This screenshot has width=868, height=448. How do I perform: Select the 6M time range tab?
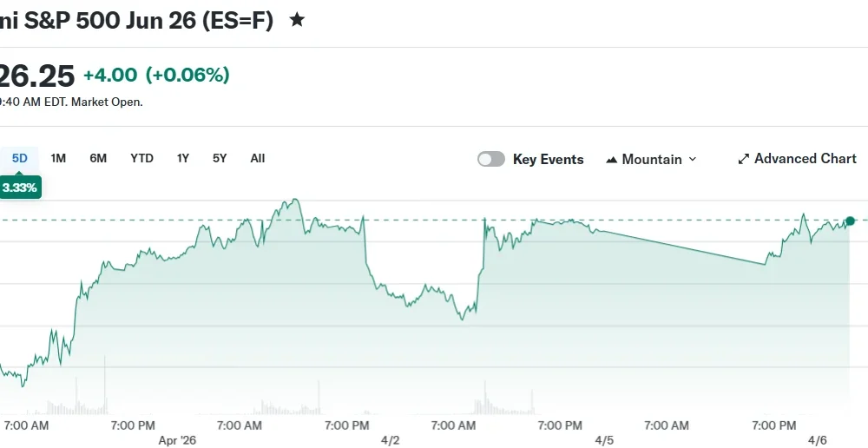[x=98, y=158]
